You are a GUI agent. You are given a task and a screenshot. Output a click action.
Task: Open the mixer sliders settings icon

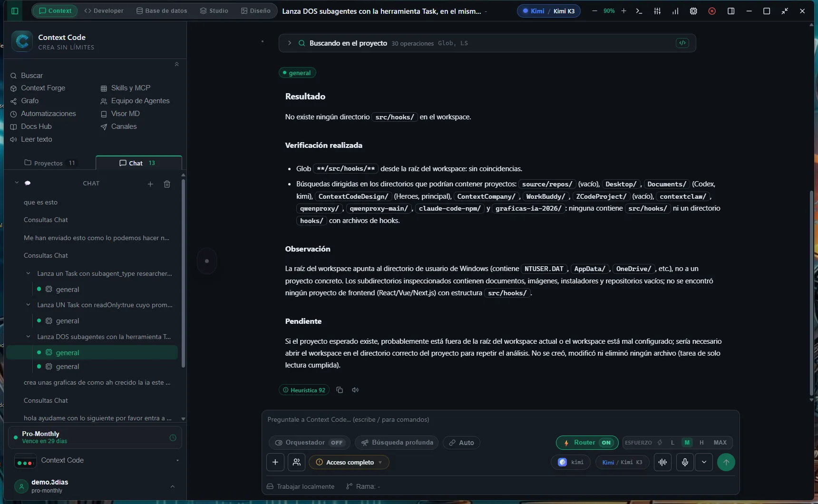coord(657,11)
